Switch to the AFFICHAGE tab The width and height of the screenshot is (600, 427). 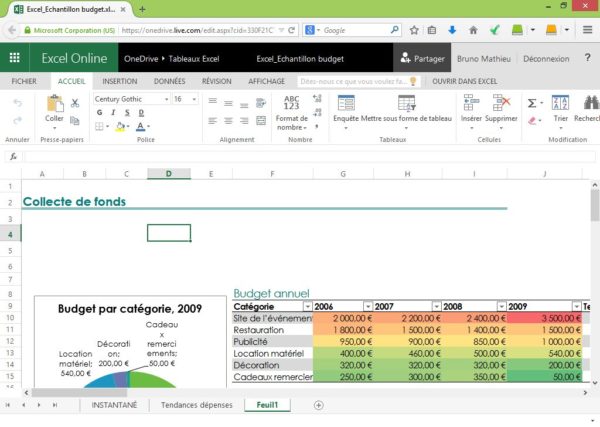[266, 81]
